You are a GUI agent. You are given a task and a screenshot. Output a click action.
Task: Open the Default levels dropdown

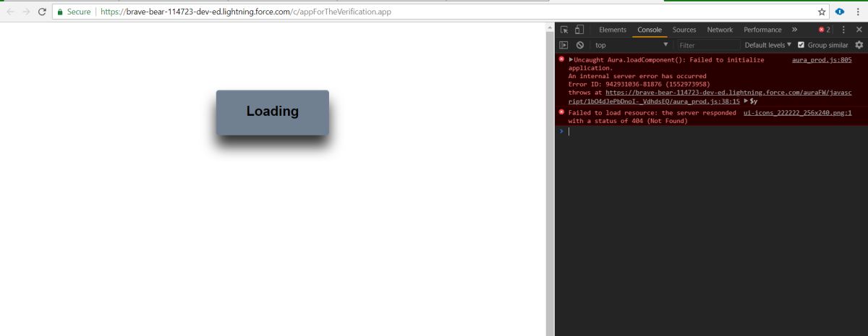(768, 45)
